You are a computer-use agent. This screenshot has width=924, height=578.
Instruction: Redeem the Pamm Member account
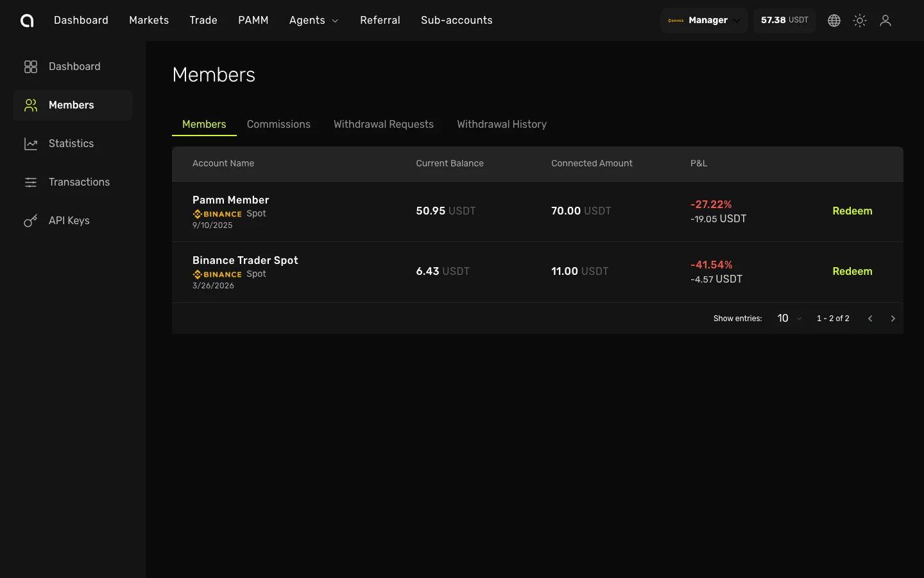click(851, 211)
